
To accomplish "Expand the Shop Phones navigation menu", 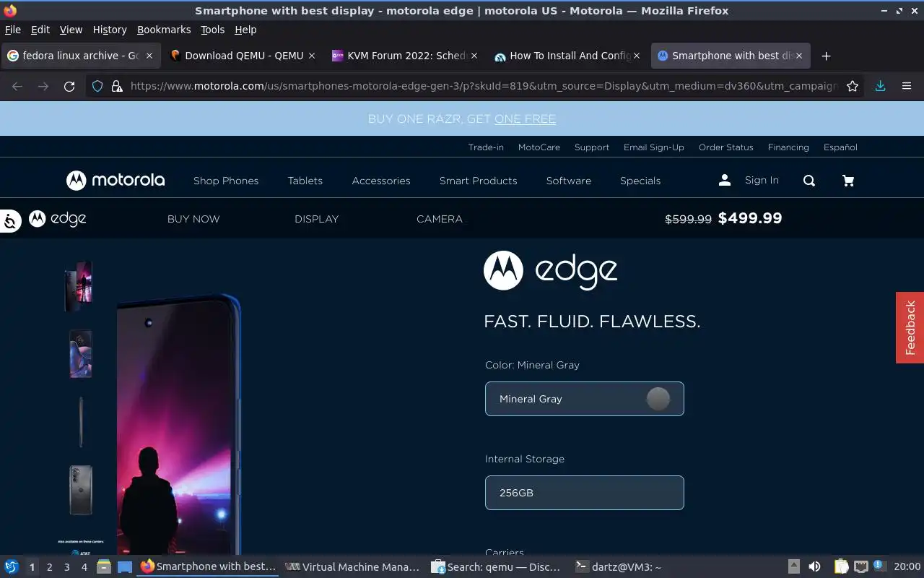I will tap(226, 181).
